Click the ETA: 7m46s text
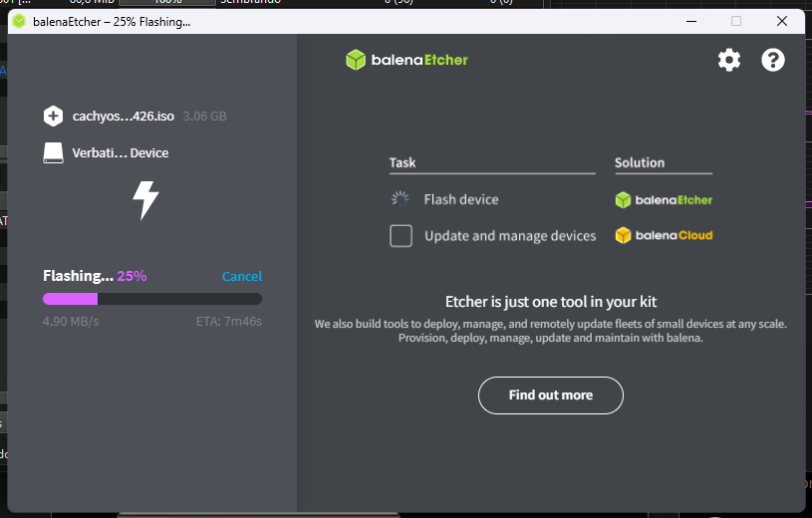This screenshot has width=812, height=518. (x=229, y=321)
